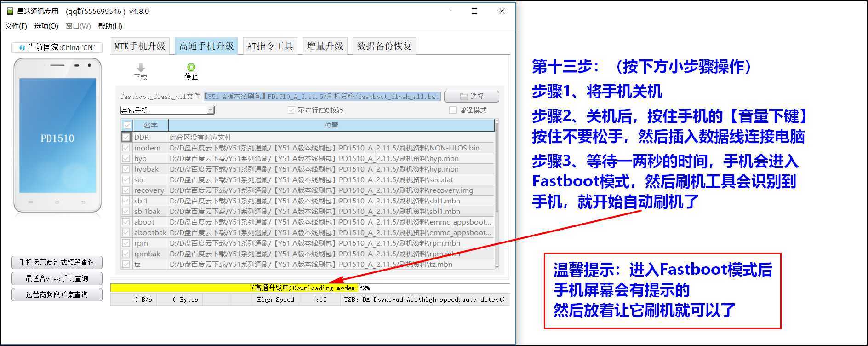
Task: Maximize the 昌达通讯专用 window
Action: pyautogui.click(x=474, y=11)
